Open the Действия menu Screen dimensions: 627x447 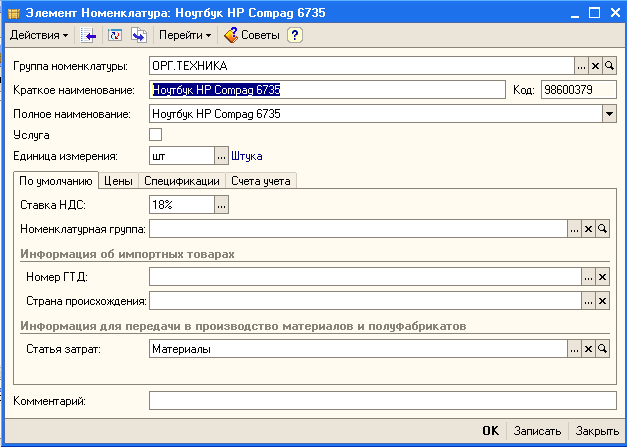tap(39, 35)
